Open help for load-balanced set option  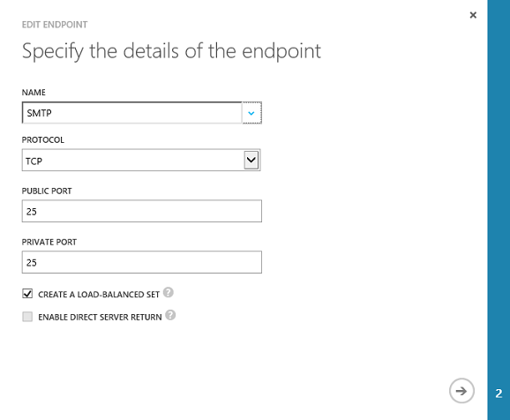pos(169,292)
